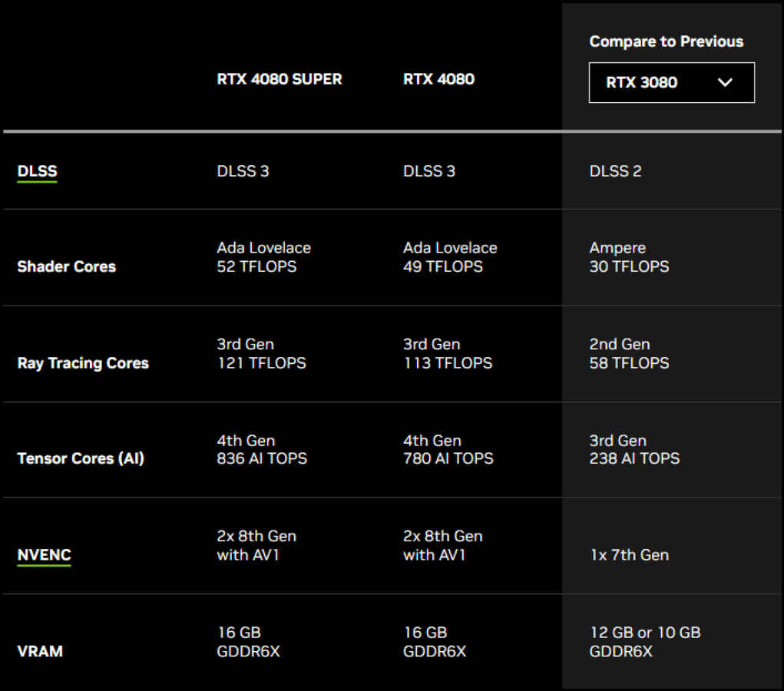The width and height of the screenshot is (784, 691).
Task: Click the Ray Tracing Cores row label
Action: 83,362
